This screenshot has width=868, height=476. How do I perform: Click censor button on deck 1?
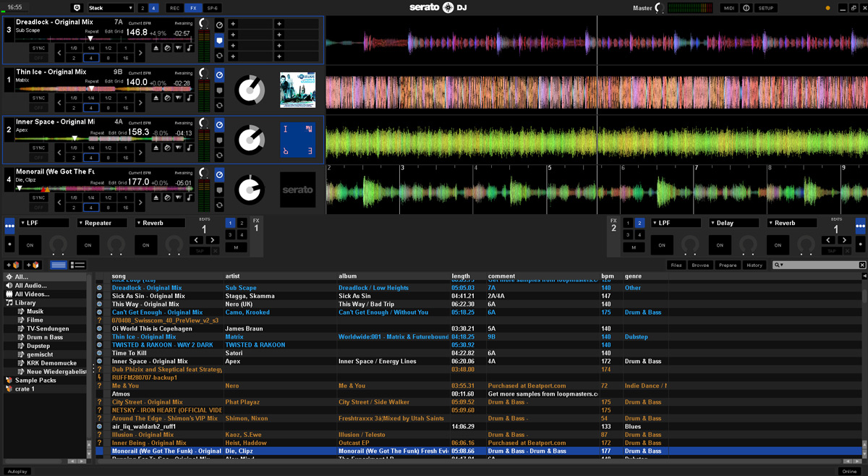click(x=167, y=98)
